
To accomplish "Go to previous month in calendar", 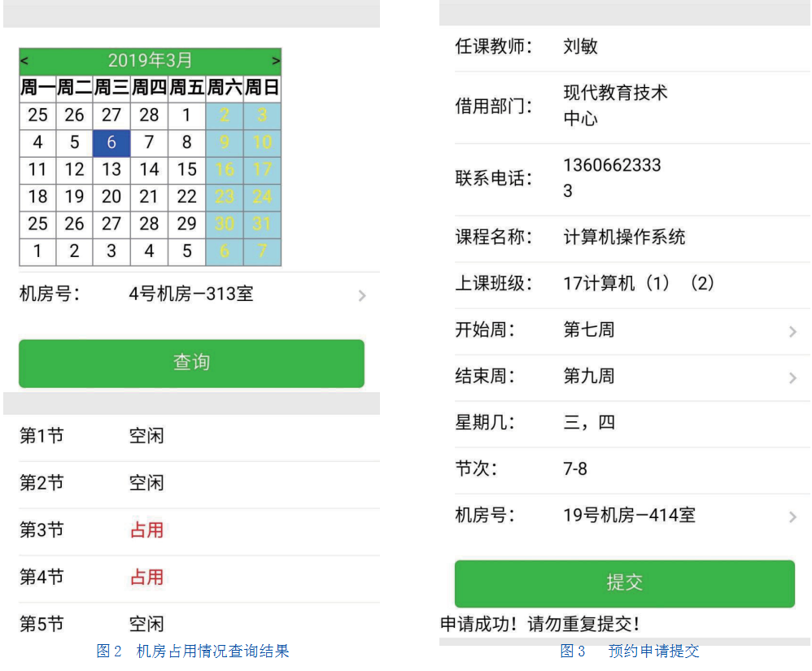I will (24, 61).
